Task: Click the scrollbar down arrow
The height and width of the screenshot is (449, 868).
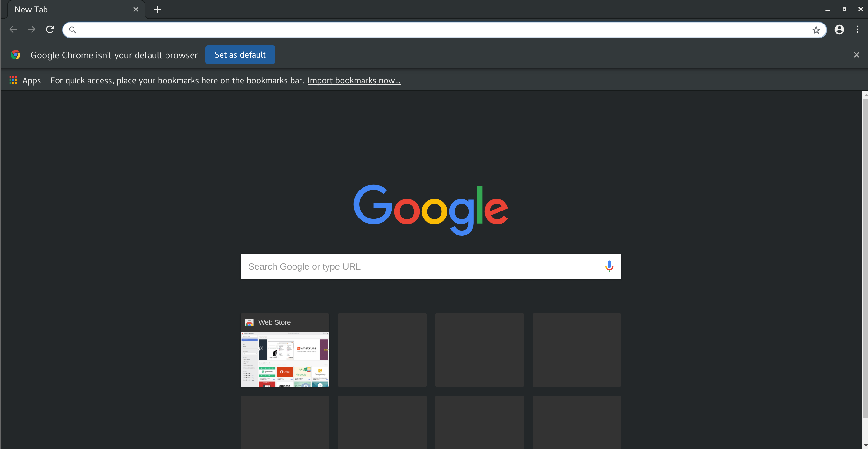Action: (x=865, y=445)
